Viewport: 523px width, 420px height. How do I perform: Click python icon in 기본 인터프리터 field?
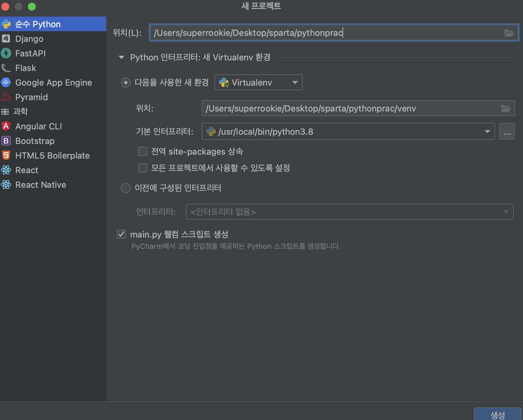tap(211, 131)
